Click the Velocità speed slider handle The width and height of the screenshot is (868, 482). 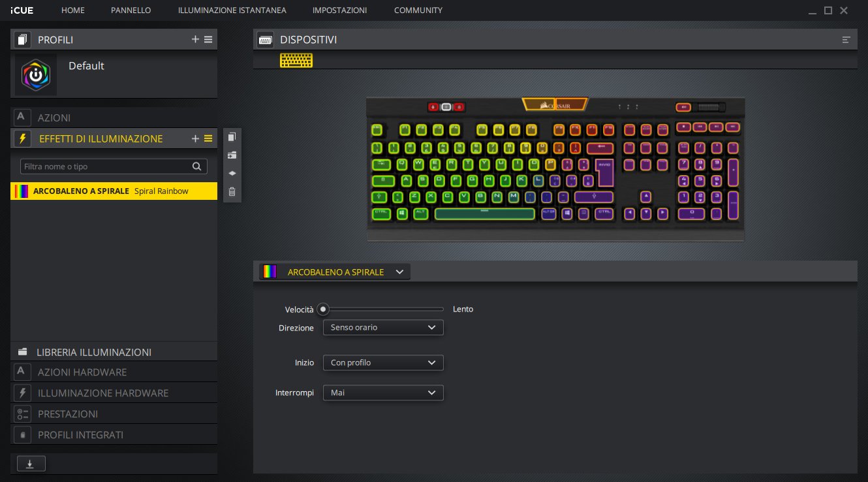click(x=322, y=309)
